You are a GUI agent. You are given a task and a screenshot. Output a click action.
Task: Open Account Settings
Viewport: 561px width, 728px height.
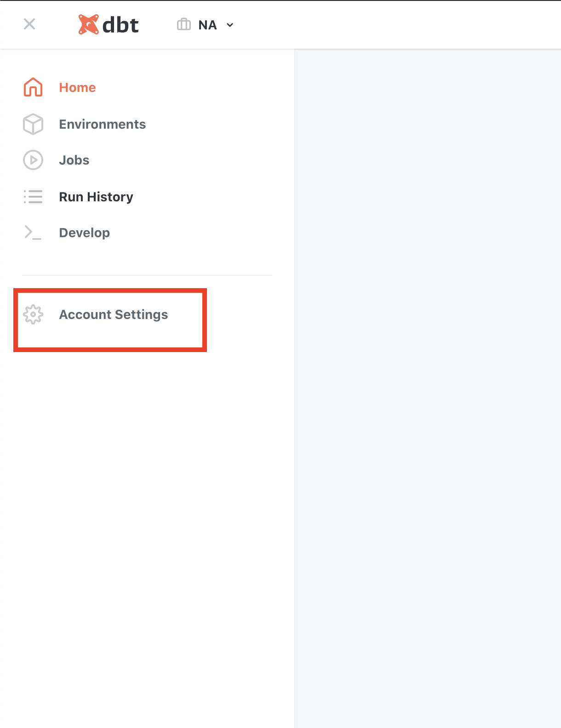pyautogui.click(x=113, y=315)
